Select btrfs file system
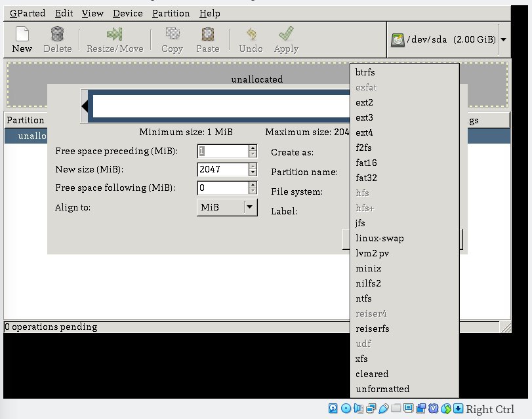This screenshot has width=532, height=419. point(405,72)
